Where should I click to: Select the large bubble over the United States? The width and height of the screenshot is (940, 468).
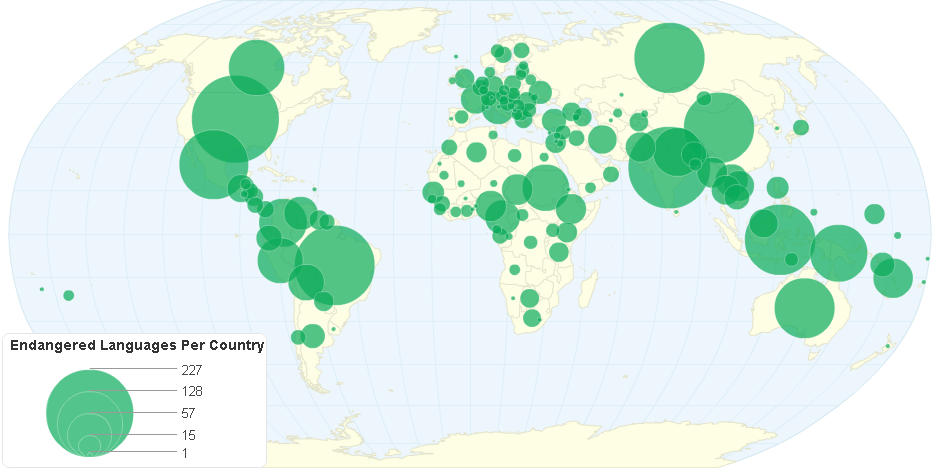[235, 119]
